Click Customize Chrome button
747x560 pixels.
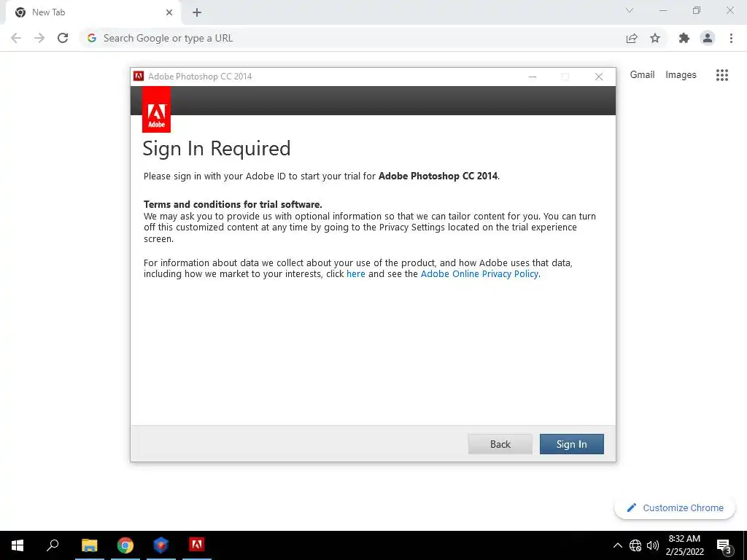tap(675, 507)
